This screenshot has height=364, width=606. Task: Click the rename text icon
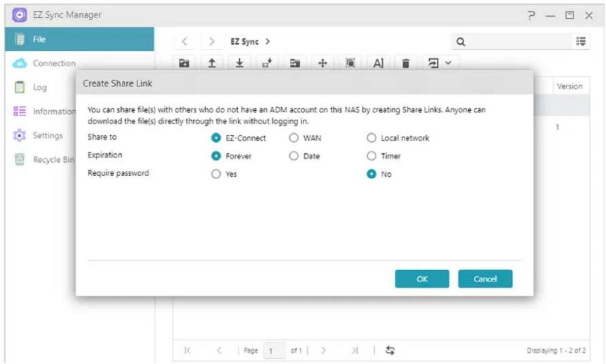(x=378, y=63)
